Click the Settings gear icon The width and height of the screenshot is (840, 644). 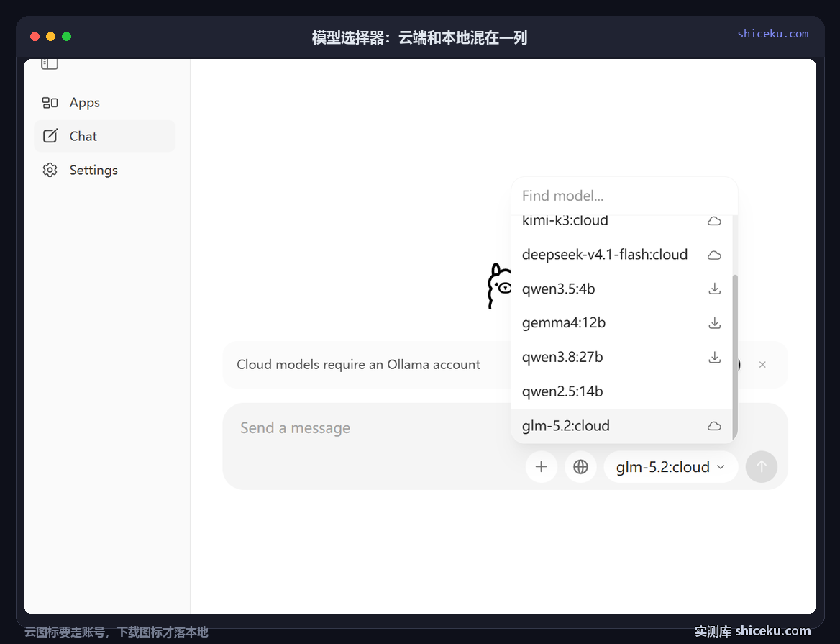tap(50, 170)
